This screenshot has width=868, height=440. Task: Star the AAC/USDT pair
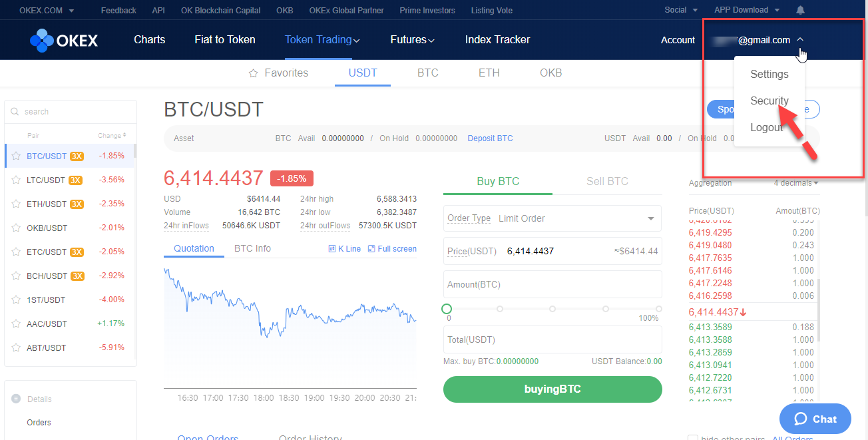click(x=16, y=324)
